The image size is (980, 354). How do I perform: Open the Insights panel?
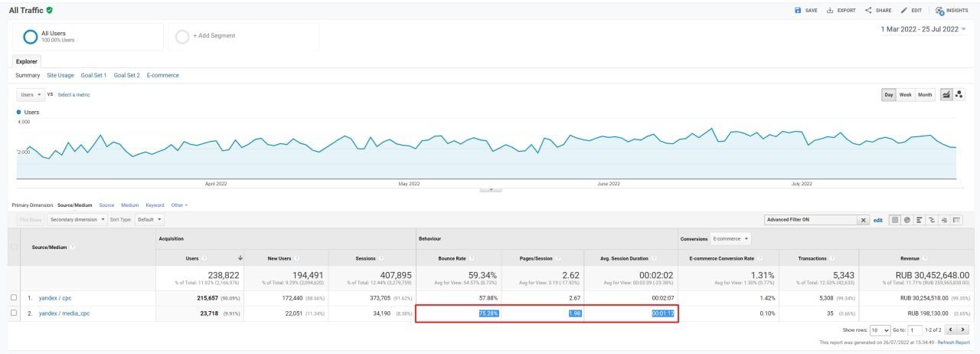pyautogui.click(x=952, y=11)
